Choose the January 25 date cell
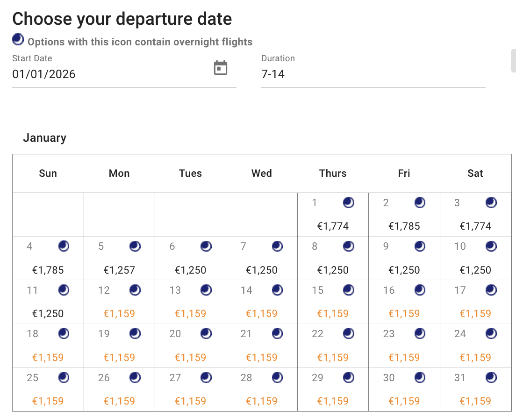The width and height of the screenshot is (516, 420). point(48,390)
